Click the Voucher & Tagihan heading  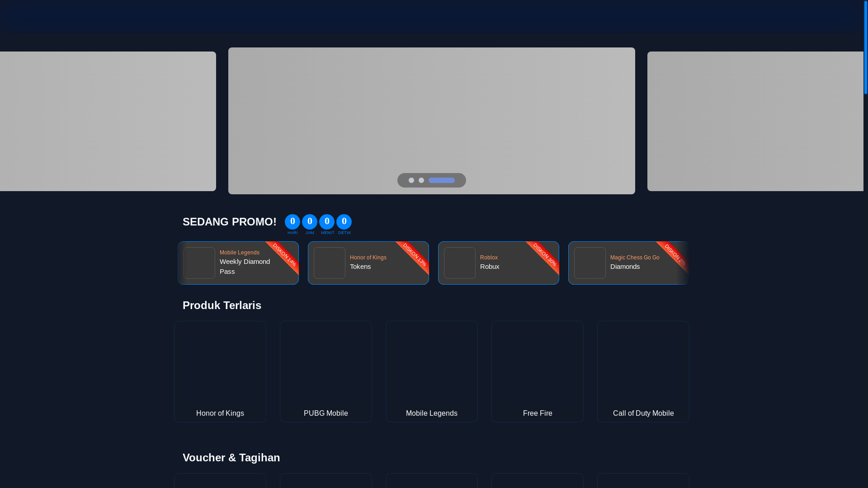click(x=231, y=458)
